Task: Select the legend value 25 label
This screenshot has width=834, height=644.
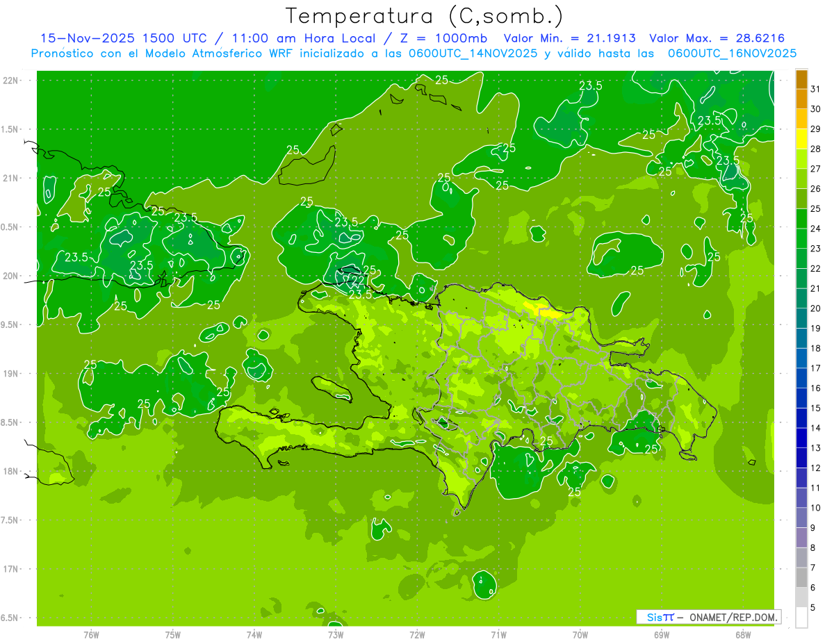Action: (816, 208)
